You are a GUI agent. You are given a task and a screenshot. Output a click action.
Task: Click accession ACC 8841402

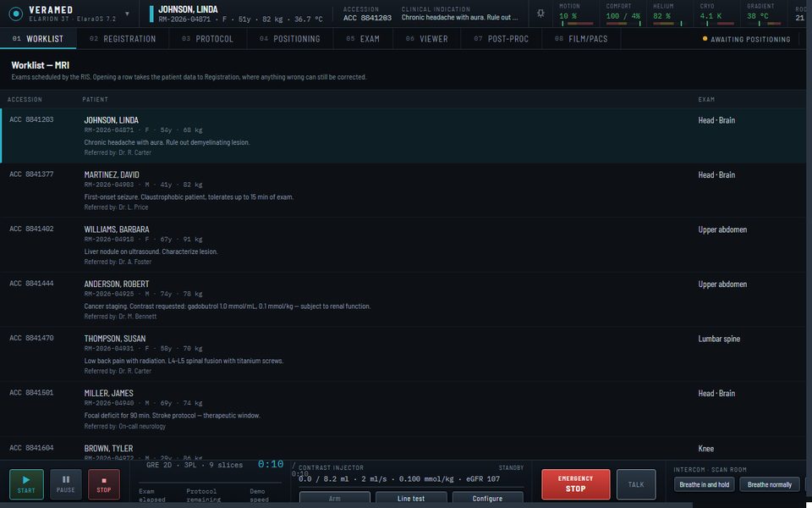coord(31,229)
